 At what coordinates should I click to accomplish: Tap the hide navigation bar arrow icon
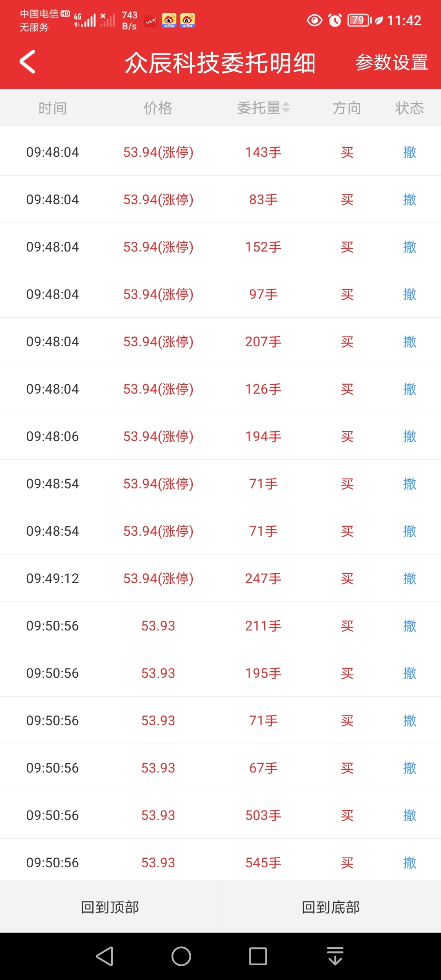point(335,956)
